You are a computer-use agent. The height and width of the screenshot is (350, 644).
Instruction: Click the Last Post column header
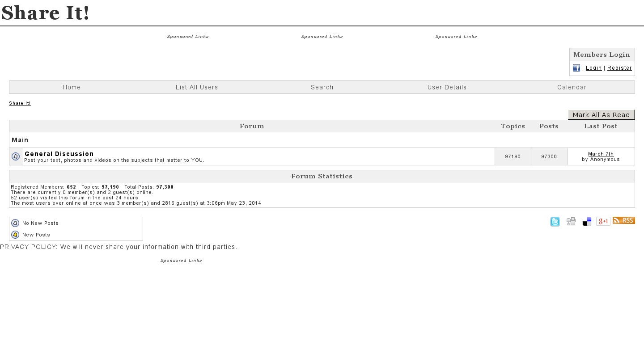tap(601, 126)
